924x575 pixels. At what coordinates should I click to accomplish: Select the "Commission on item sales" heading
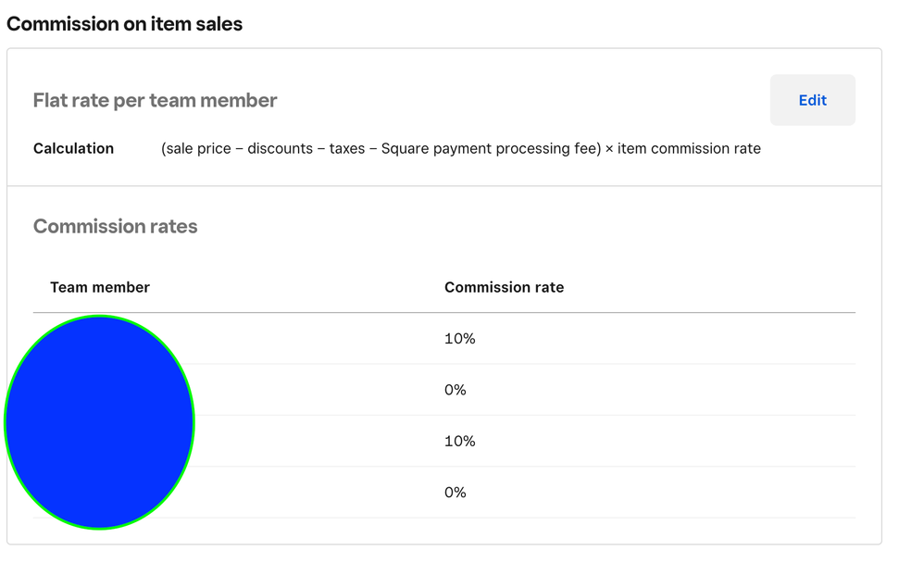[124, 24]
